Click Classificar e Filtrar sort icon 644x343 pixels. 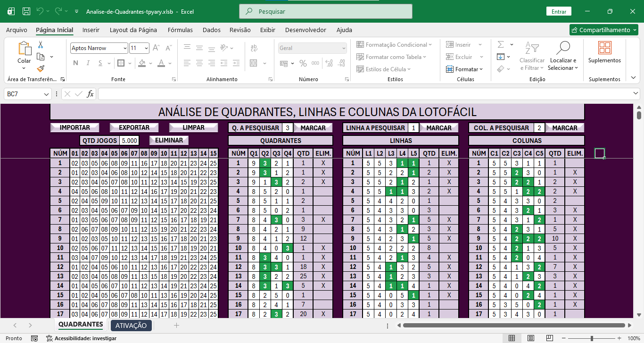point(532,48)
